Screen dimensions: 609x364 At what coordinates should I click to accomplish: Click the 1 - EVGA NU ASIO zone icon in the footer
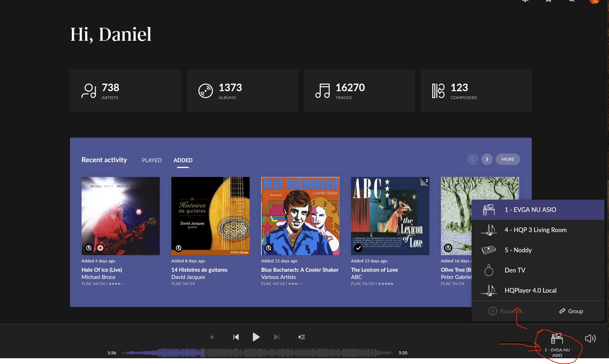(557, 338)
